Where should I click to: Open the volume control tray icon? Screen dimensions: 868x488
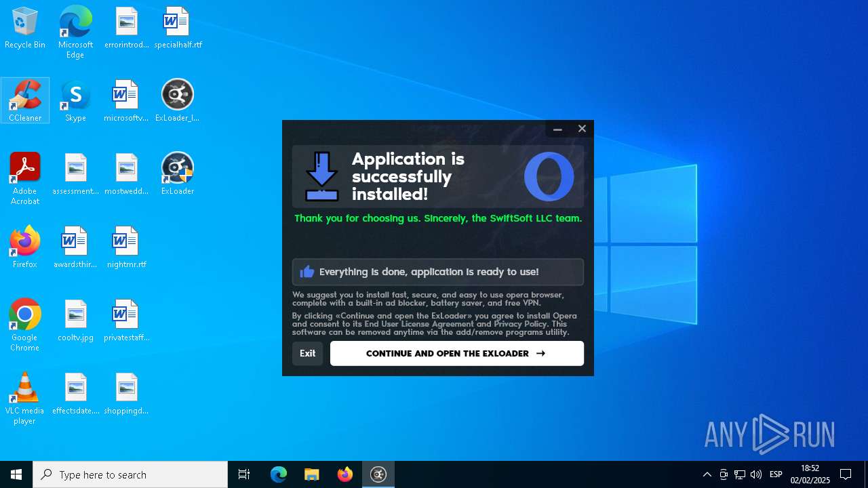(756, 474)
